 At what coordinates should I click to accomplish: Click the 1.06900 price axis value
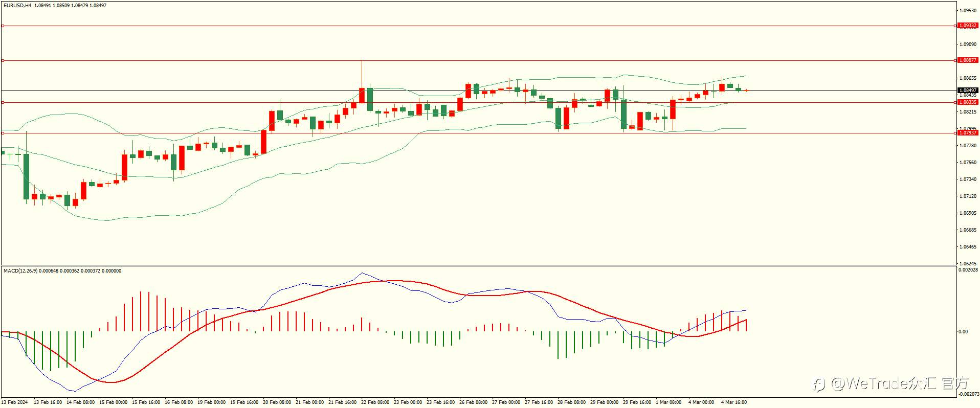coord(968,213)
